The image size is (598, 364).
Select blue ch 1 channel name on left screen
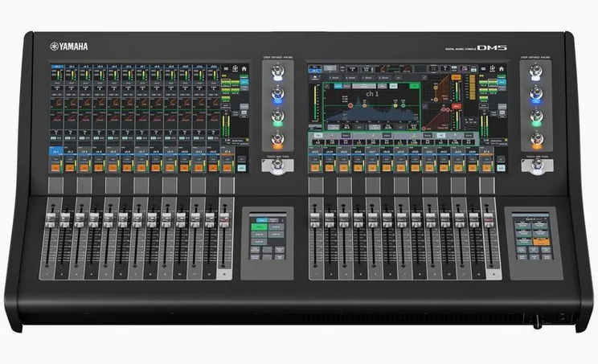56,151
